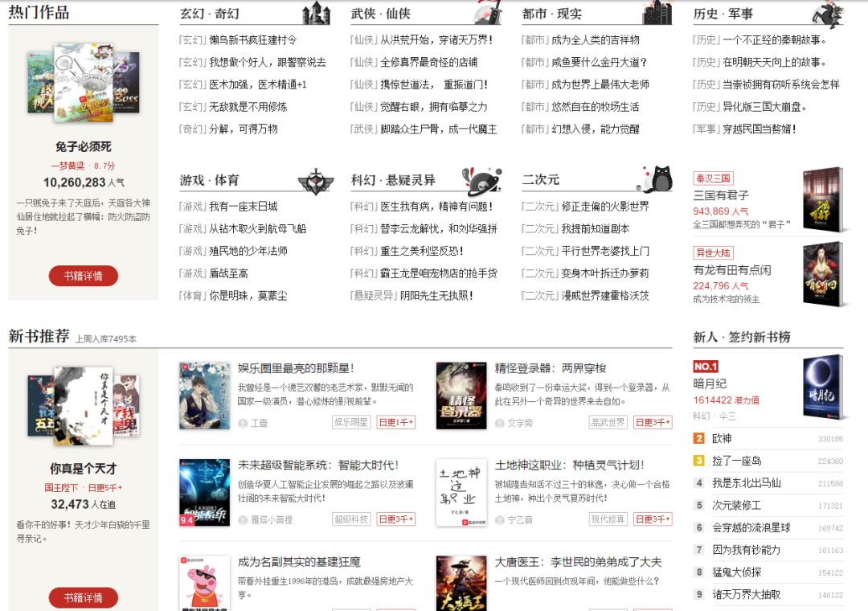The image size is (868, 611).
Task: Open ranked book 猛鬼大侦探
Action: tap(737, 572)
